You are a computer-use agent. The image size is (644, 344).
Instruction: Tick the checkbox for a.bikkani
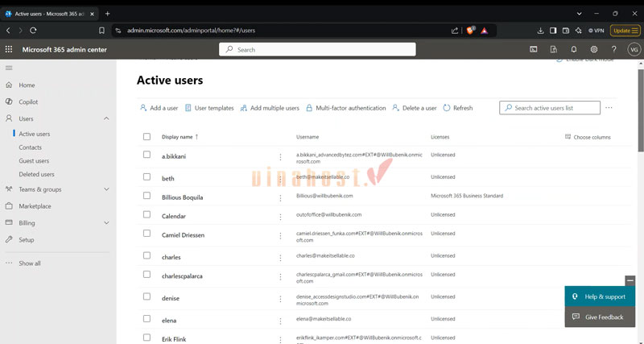click(x=147, y=155)
